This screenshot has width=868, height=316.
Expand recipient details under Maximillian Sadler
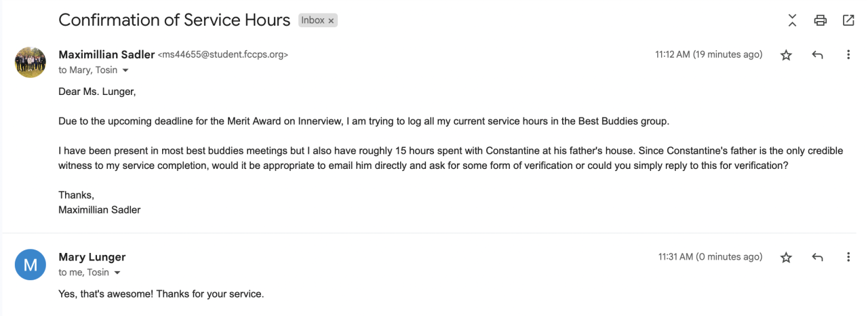tap(125, 71)
